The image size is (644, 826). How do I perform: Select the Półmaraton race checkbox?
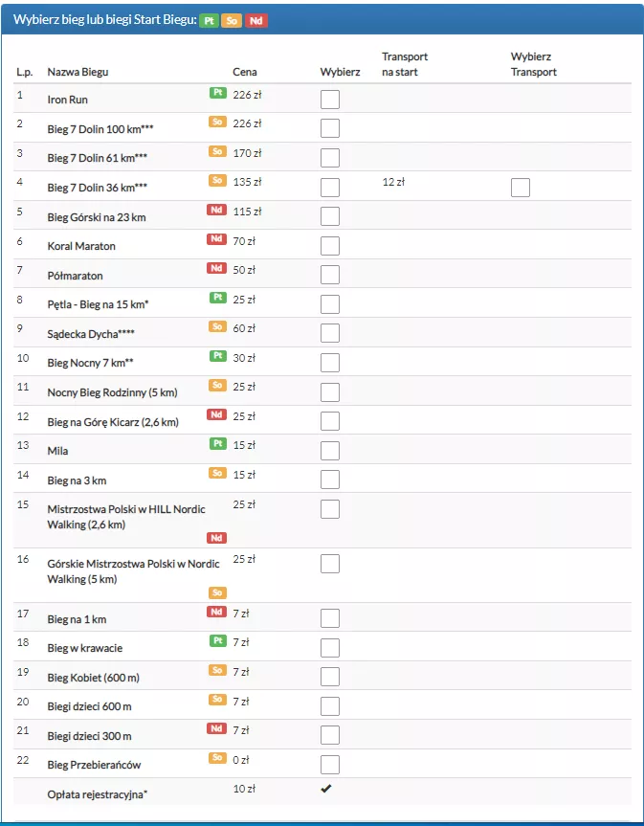click(x=329, y=276)
